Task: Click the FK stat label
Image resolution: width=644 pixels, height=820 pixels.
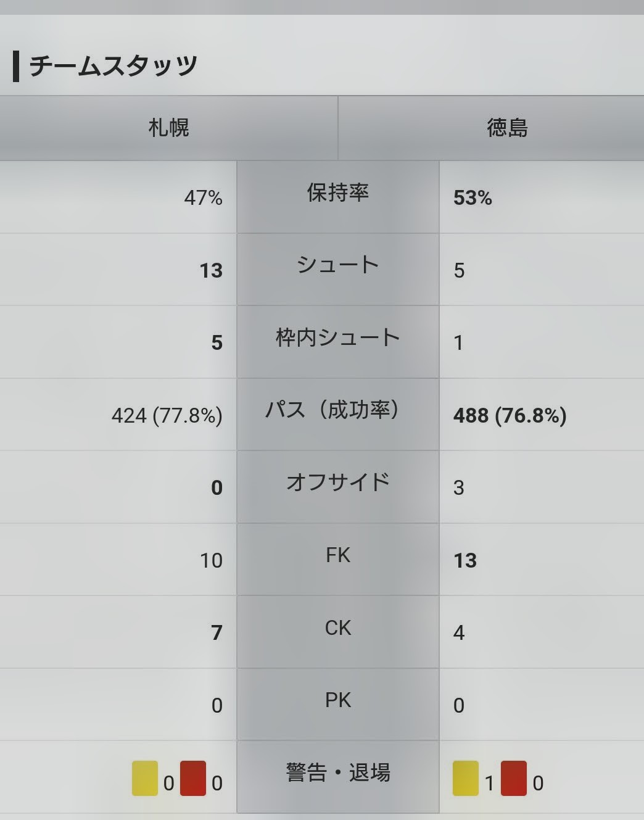Action: [x=338, y=555]
